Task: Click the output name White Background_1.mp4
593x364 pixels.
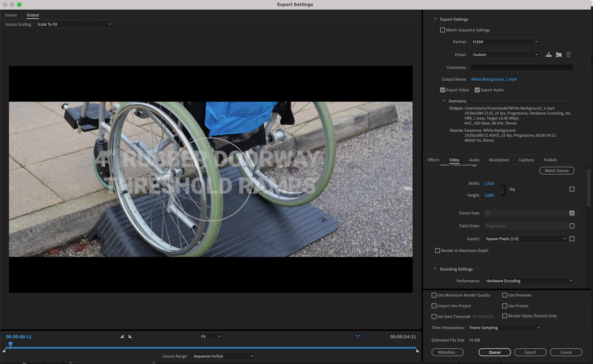Action: click(x=494, y=79)
